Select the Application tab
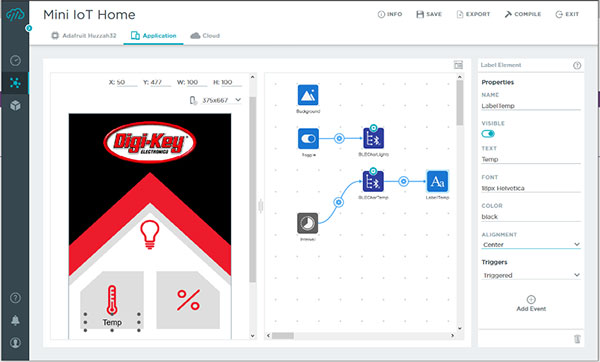This screenshot has height=362, width=600. [x=153, y=36]
